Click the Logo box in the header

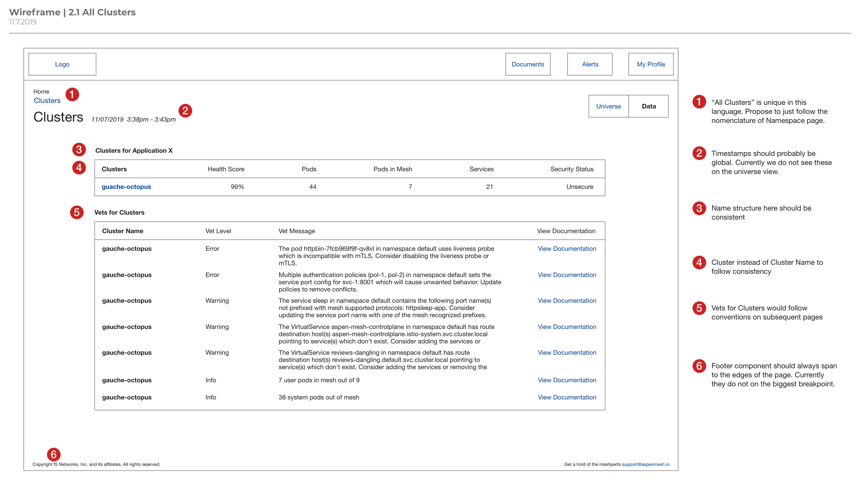pos(62,64)
